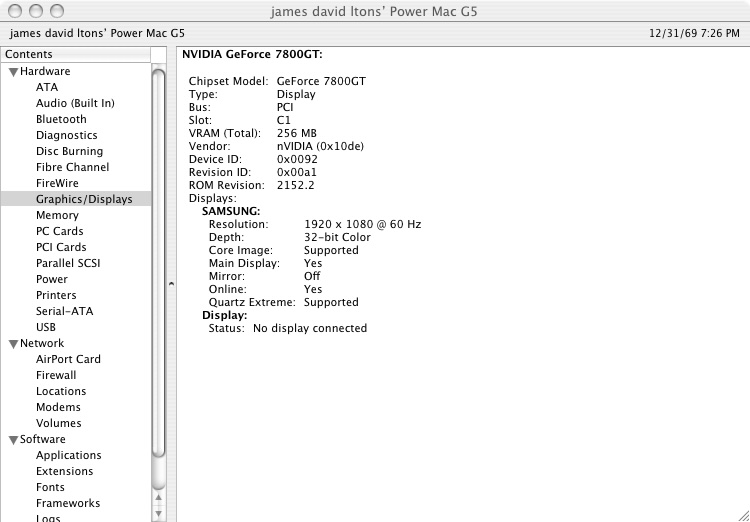Open Parallel SCSI entry
The width and height of the screenshot is (750, 522).
pos(68,263)
